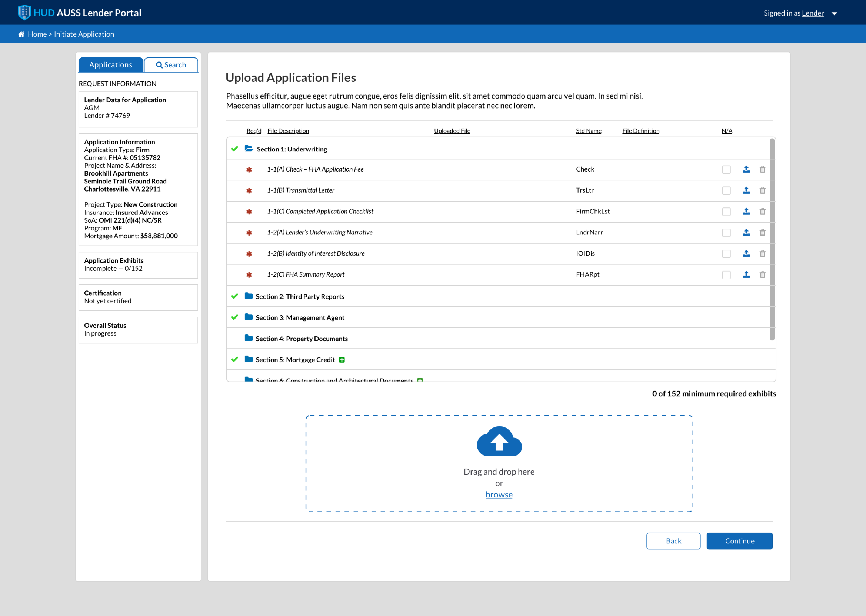866x616 pixels.
Task: Click upload icon for Completed Application Checklist
Action: tap(746, 211)
